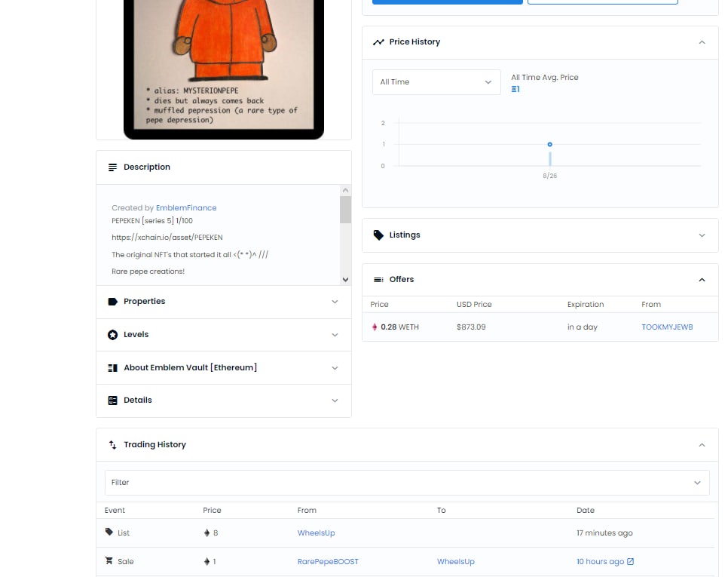
Task: Click the Expiration column header
Action: [x=586, y=304]
